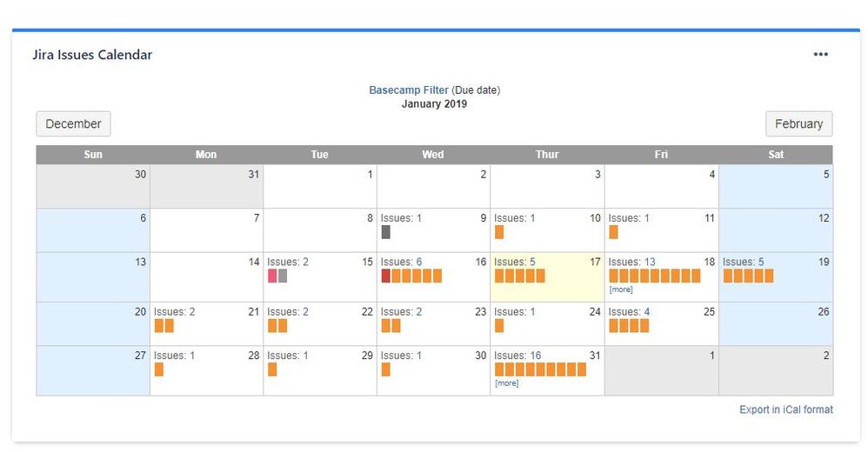Click the 'Jira Issues Calendar' gadget title
The height and width of the screenshot is (452, 868).
(x=92, y=55)
